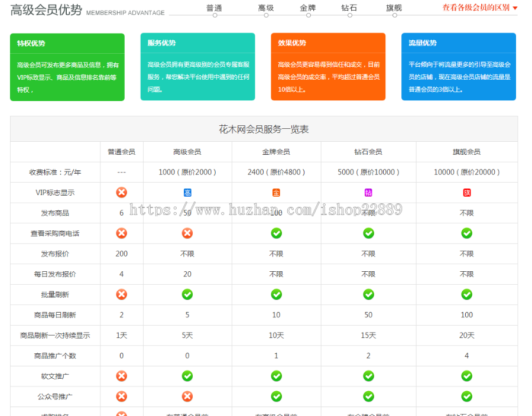The image size is (532, 416).
Task: Click green check for 钻石会员 查看采购商电话
Action: [368, 233]
